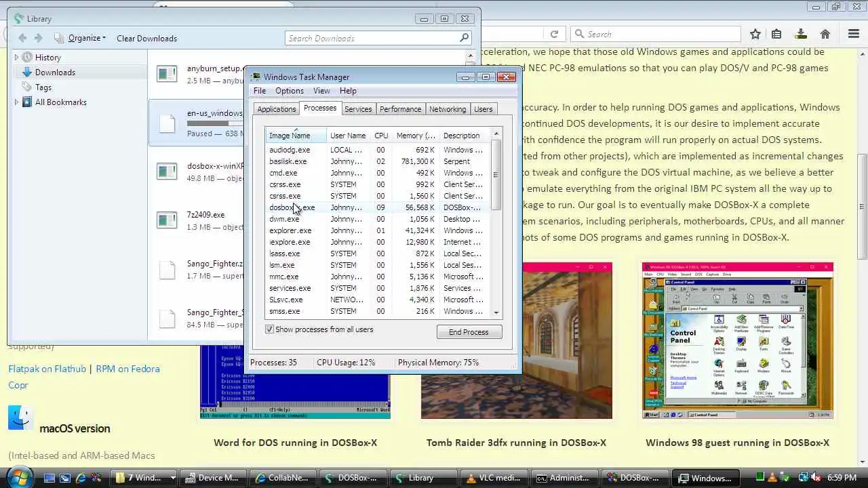Click the search magnifier in Library window
Image resolution: width=868 pixels, height=488 pixels.
(x=464, y=38)
